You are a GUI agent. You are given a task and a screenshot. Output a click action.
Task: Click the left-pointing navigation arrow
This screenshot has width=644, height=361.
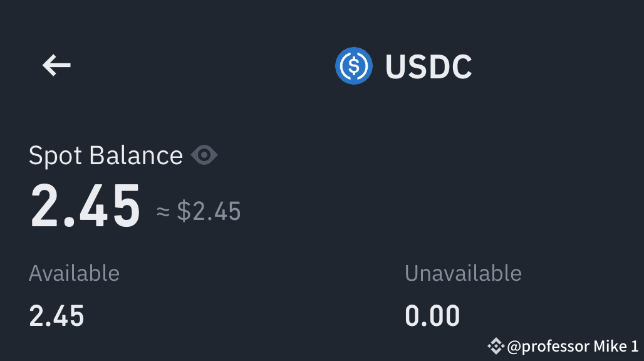point(56,65)
